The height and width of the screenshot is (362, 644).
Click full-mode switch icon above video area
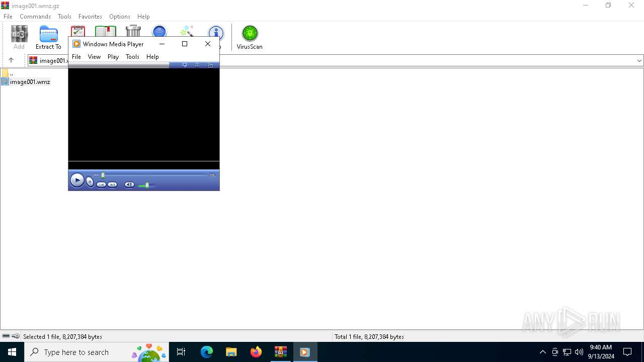(210, 65)
